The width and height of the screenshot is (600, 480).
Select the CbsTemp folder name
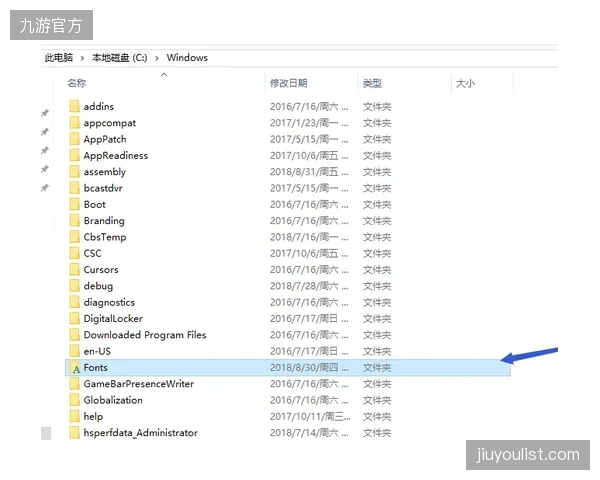tap(105, 237)
